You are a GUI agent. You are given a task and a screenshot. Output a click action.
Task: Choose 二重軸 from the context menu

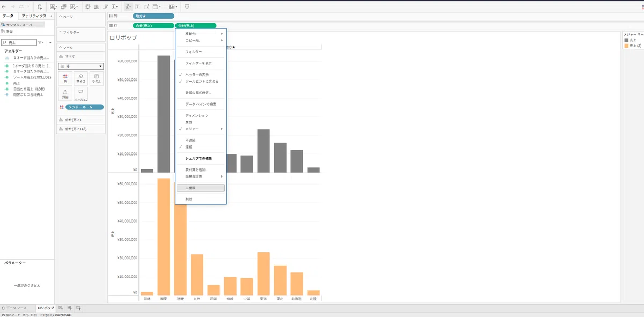point(201,188)
